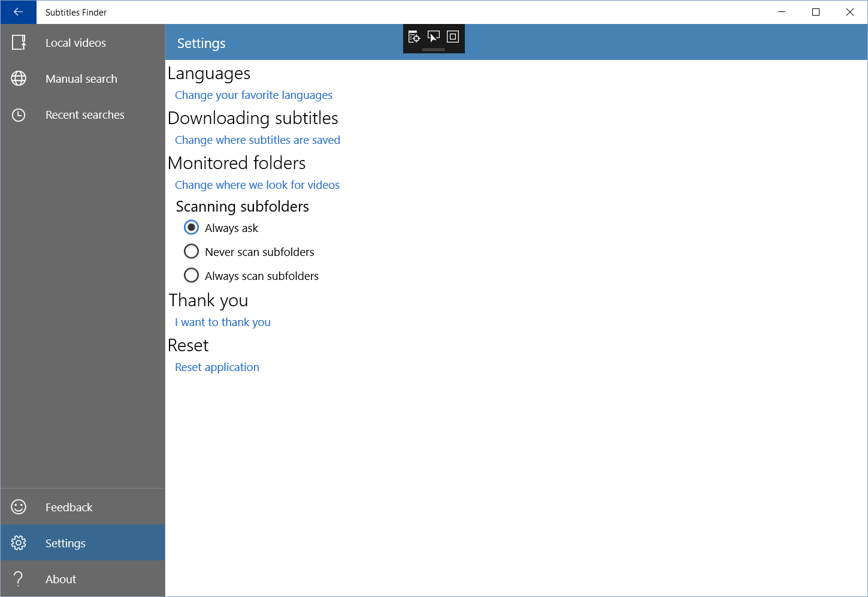The height and width of the screenshot is (597, 868).
Task: Click the Languages heading
Action: tap(209, 73)
